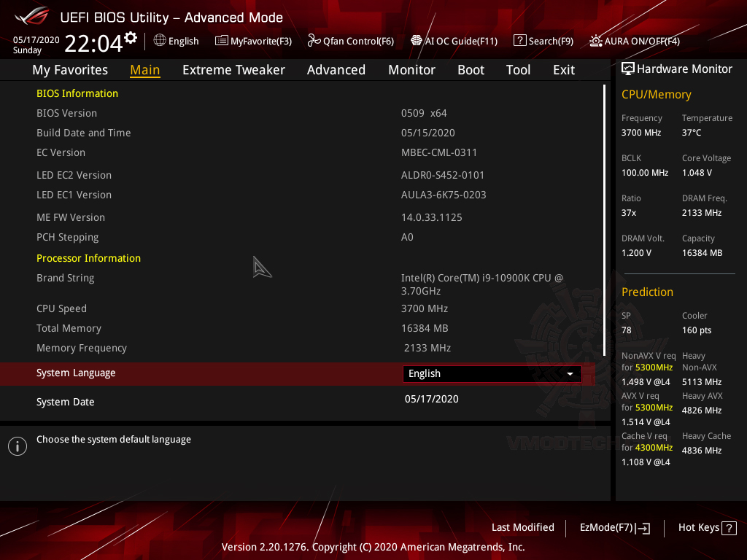Launch the AI OC Guide

click(454, 41)
